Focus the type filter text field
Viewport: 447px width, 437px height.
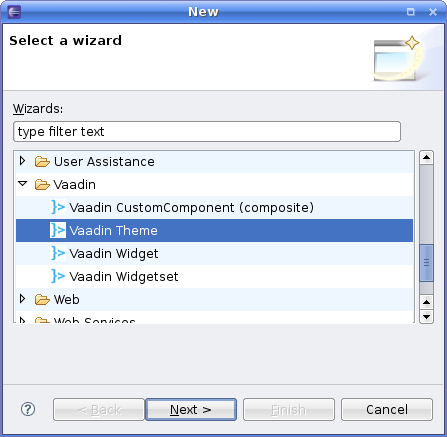point(207,132)
